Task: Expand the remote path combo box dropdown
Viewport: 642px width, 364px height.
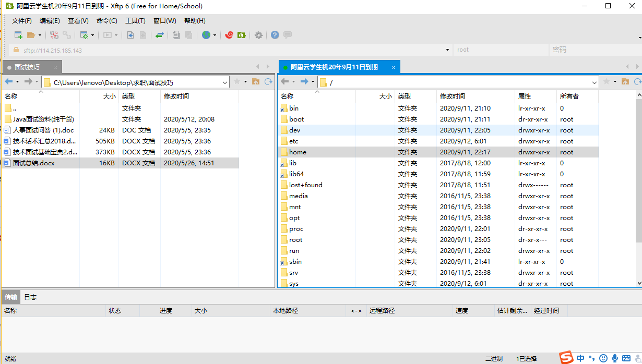Action: pyautogui.click(x=595, y=82)
